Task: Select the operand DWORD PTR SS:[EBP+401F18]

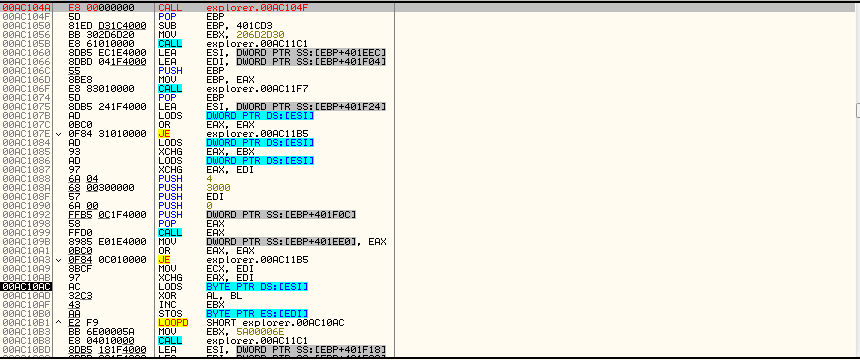Action: click(311, 350)
